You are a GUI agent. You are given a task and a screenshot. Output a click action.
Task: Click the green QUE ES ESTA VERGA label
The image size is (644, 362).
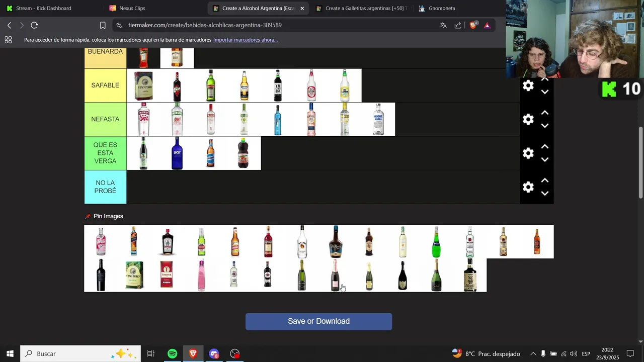[105, 153]
